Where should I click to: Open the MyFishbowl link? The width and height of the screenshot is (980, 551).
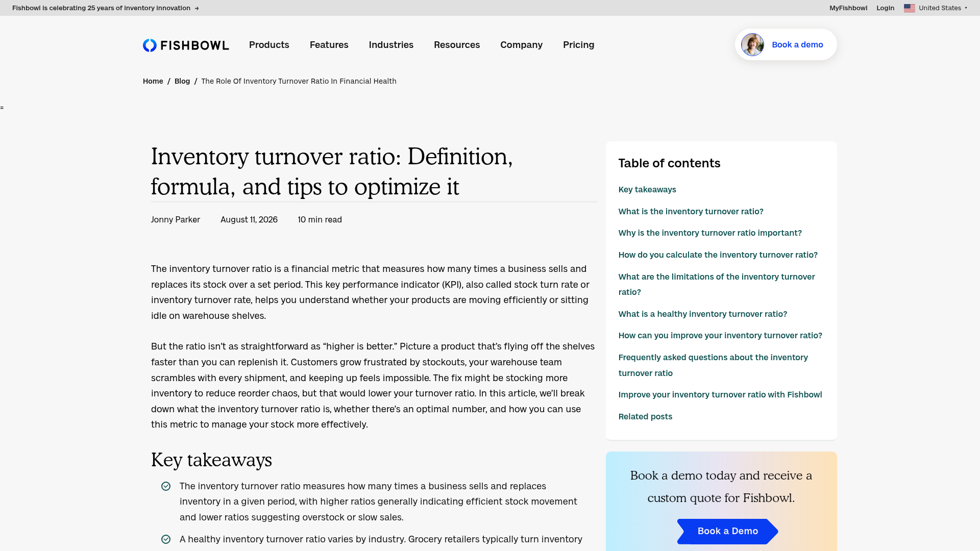[848, 8]
